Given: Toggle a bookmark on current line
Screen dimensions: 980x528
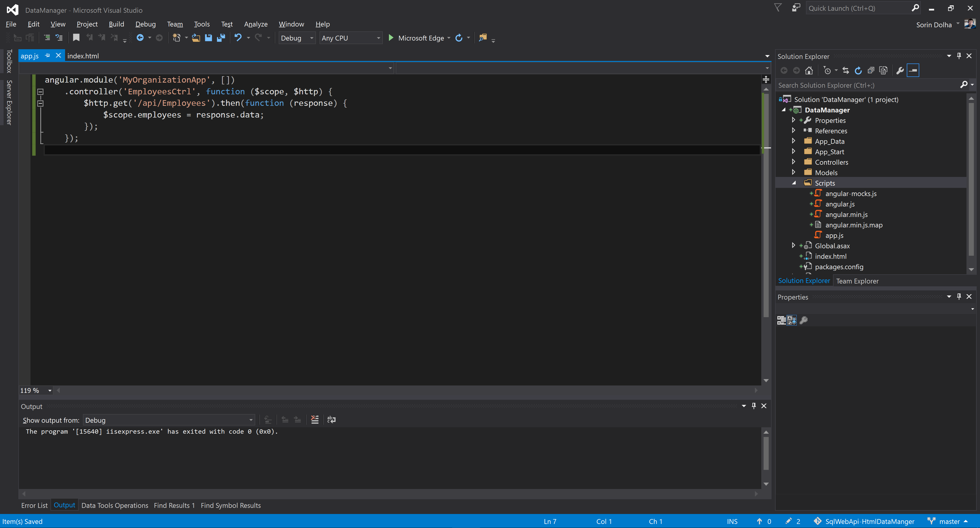Looking at the screenshot, I should coord(76,38).
